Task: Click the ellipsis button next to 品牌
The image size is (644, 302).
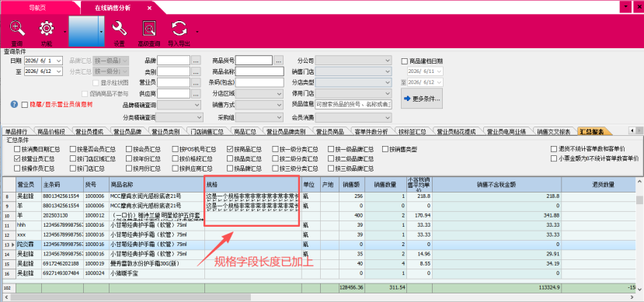Action: tap(196, 61)
